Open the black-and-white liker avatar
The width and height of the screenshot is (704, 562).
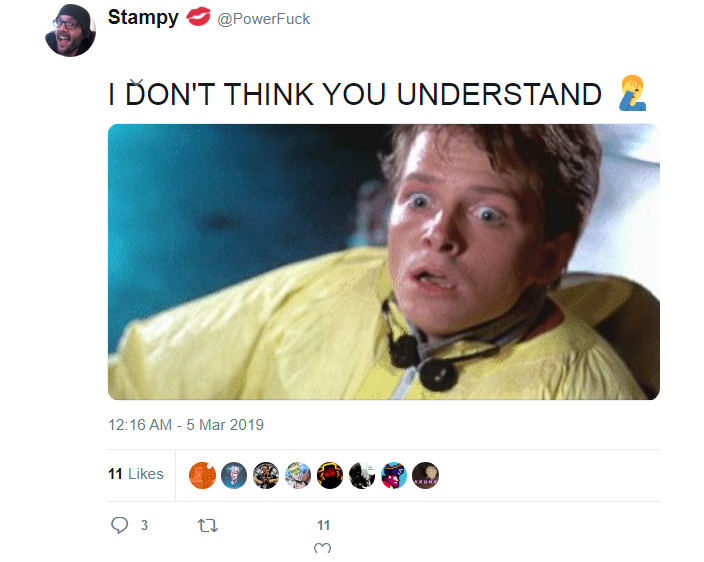pos(362,475)
